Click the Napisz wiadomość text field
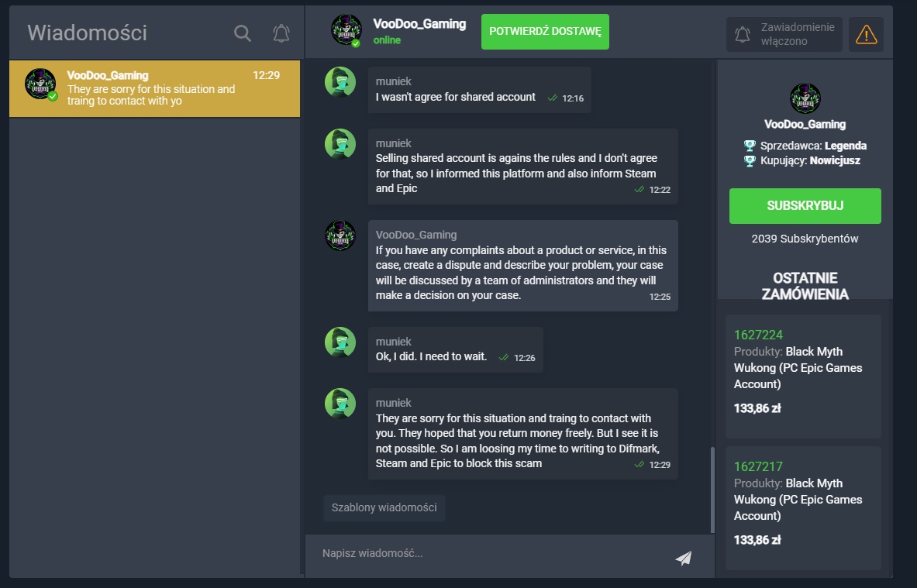This screenshot has width=917, height=588. pos(488,554)
